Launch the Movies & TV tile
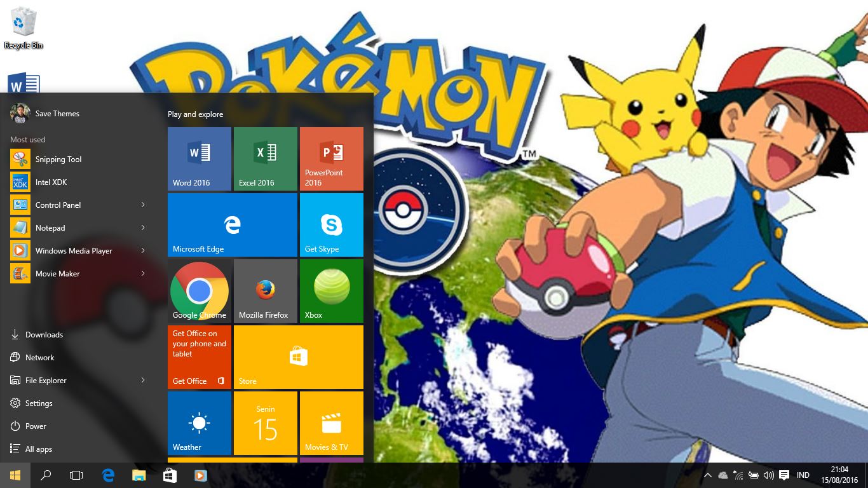This screenshot has width=868, height=488. click(332, 423)
